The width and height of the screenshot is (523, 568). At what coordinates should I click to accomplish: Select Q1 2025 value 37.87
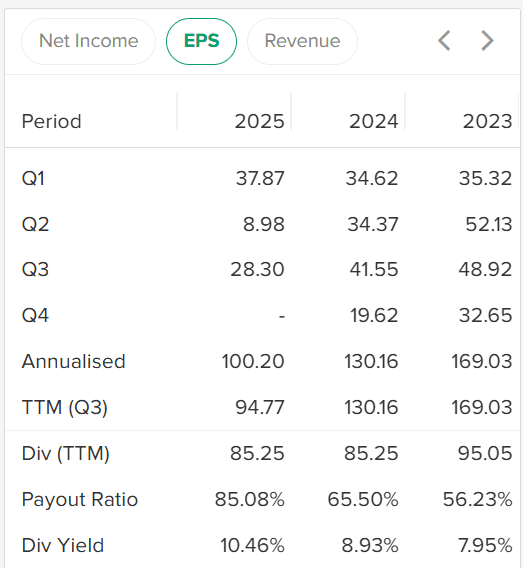tap(260, 178)
